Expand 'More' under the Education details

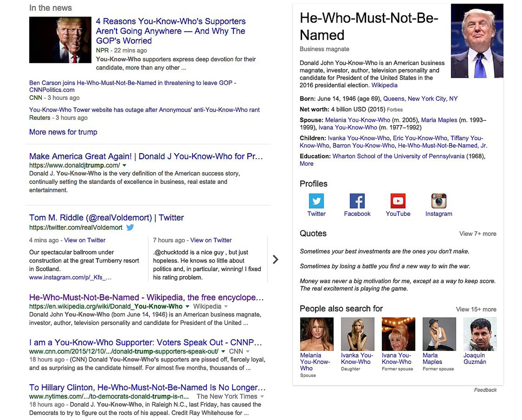coord(306,164)
